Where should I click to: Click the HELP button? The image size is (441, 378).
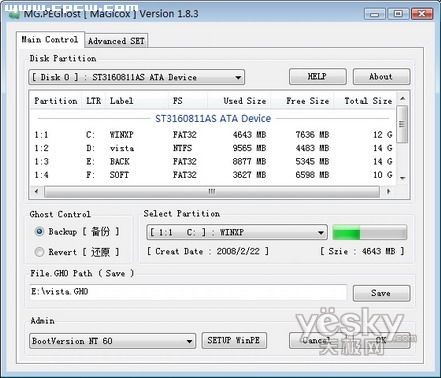[x=317, y=77]
